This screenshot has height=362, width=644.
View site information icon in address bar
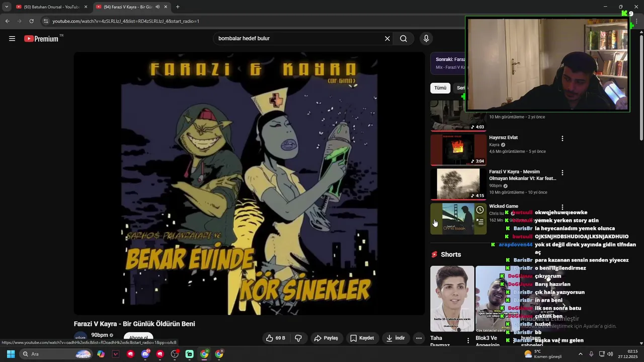(x=46, y=21)
